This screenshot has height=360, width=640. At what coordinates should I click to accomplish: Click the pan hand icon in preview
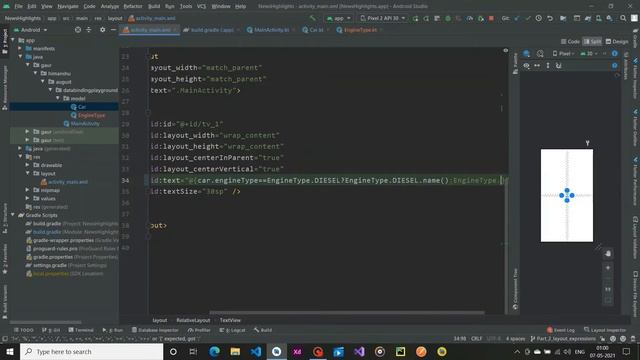tap(608, 253)
